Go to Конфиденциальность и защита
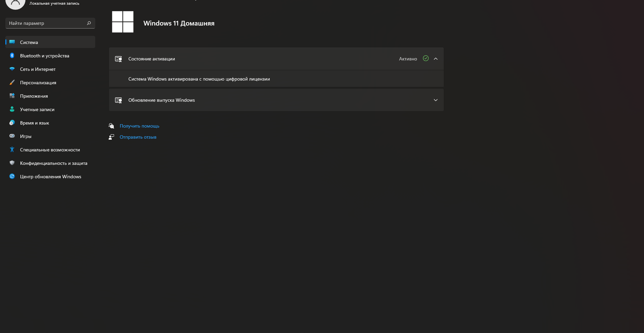This screenshot has width=644, height=333. pyautogui.click(x=50, y=163)
